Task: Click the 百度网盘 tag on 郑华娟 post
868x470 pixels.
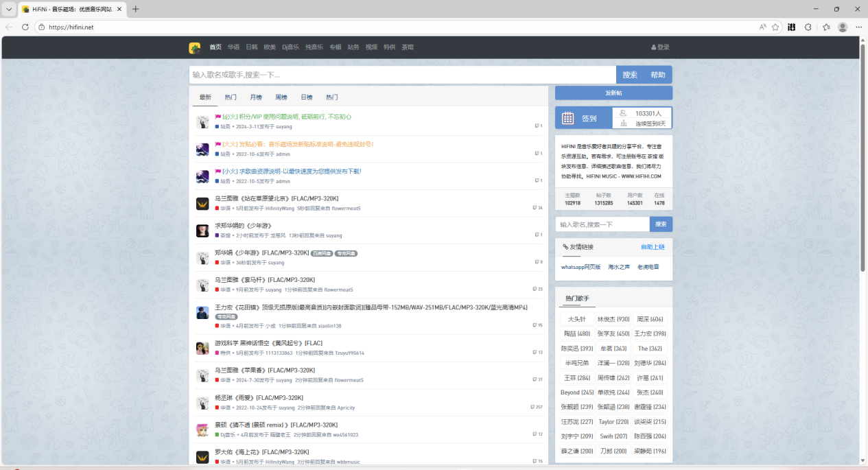Action: click(x=321, y=253)
